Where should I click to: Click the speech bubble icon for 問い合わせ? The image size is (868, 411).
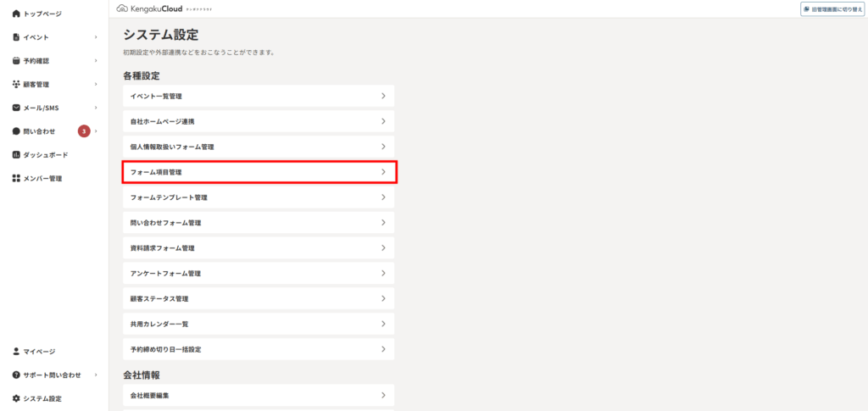16,131
